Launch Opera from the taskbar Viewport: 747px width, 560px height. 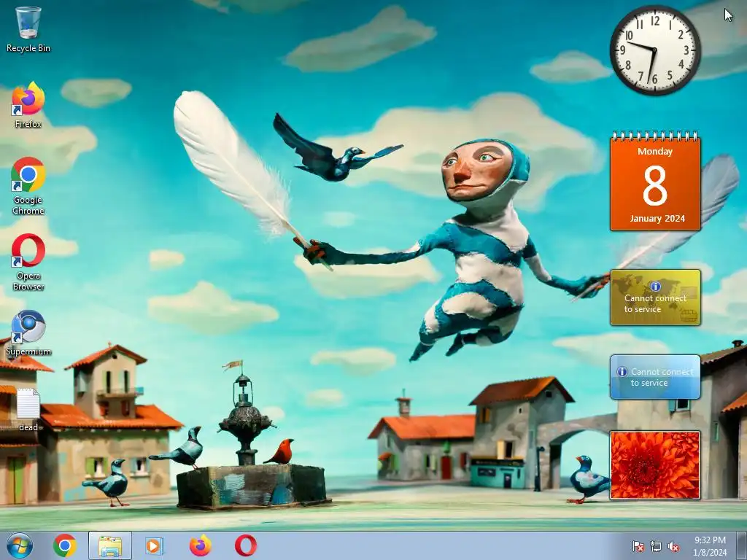point(246,545)
